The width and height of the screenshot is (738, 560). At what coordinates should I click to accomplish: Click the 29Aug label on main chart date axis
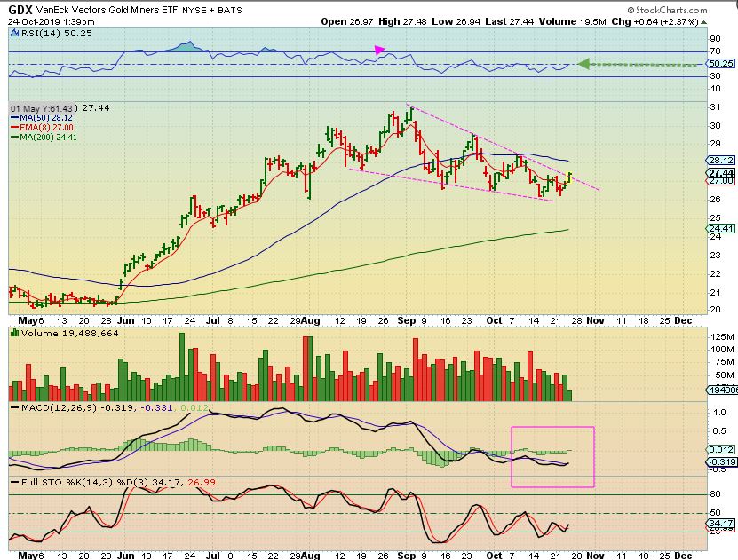pyautogui.click(x=305, y=320)
